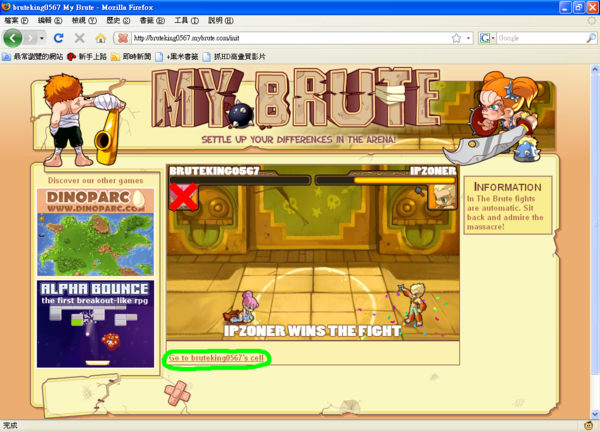Click the green Back navigation arrow

pyautogui.click(x=13, y=38)
